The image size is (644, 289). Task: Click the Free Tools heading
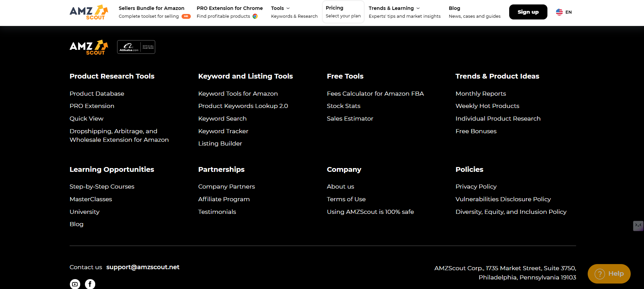pyautogui.click(x=345, y=76)
